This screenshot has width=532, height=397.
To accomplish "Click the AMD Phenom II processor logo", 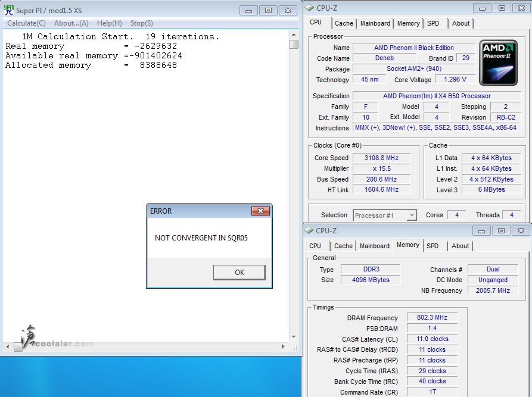I will (x=499, y=62).
